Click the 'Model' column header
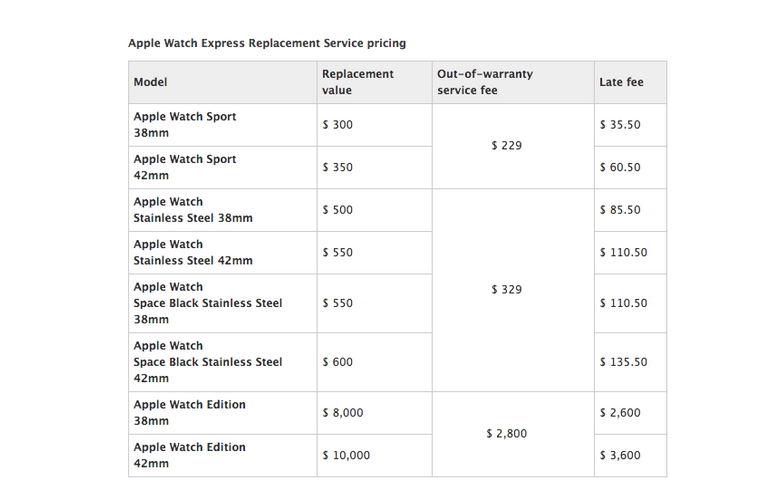The width and height of the screenshot is (780, 500). (223, 83)
